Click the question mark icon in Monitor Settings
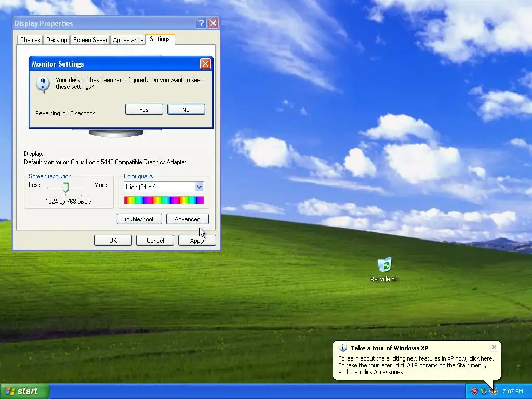The height and width of the screenshot is (399, 532). 43,85
